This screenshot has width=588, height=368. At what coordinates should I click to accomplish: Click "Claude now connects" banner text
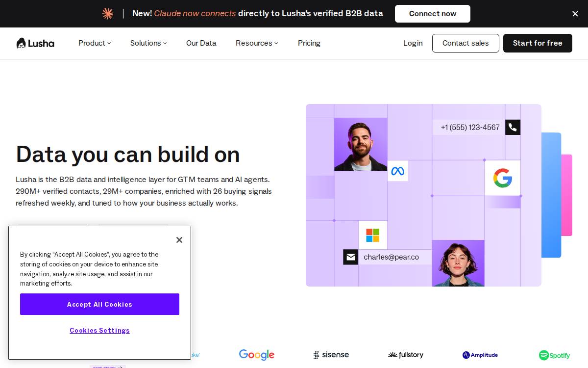[x=195, y=14]
